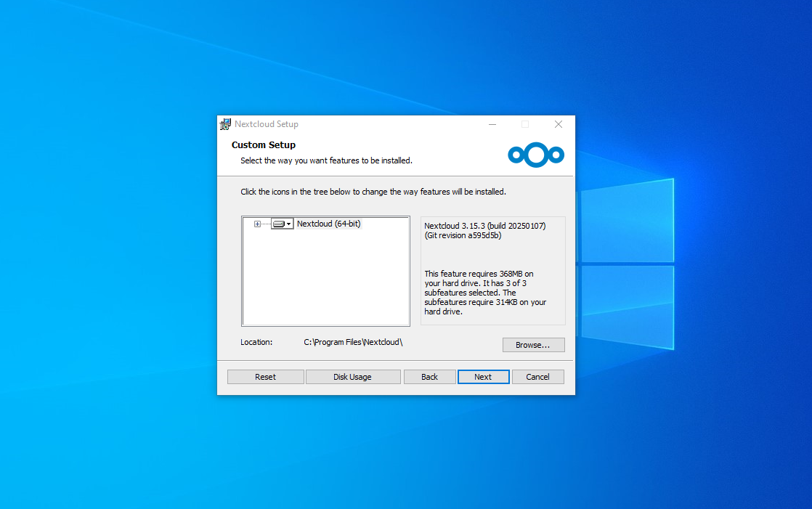The width and height of the screenshot is (812, 509).
Task: Cancel the Nextcloud setup
Action: pos(537,377)
